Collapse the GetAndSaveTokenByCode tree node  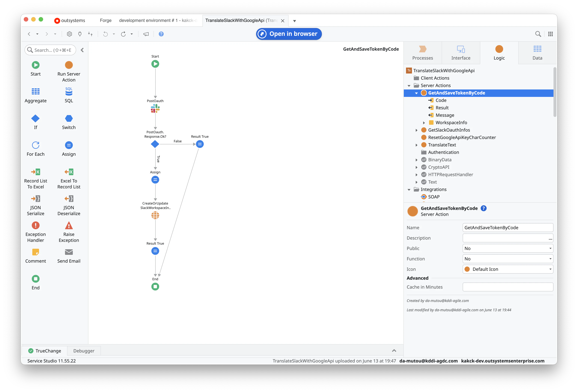click(416, 93)
